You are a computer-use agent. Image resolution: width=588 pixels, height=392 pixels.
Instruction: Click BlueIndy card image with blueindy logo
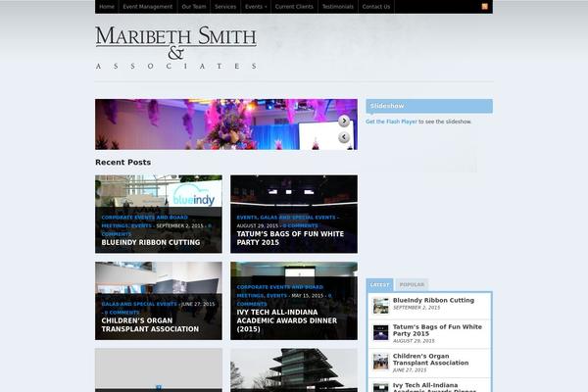click(158, 191)
